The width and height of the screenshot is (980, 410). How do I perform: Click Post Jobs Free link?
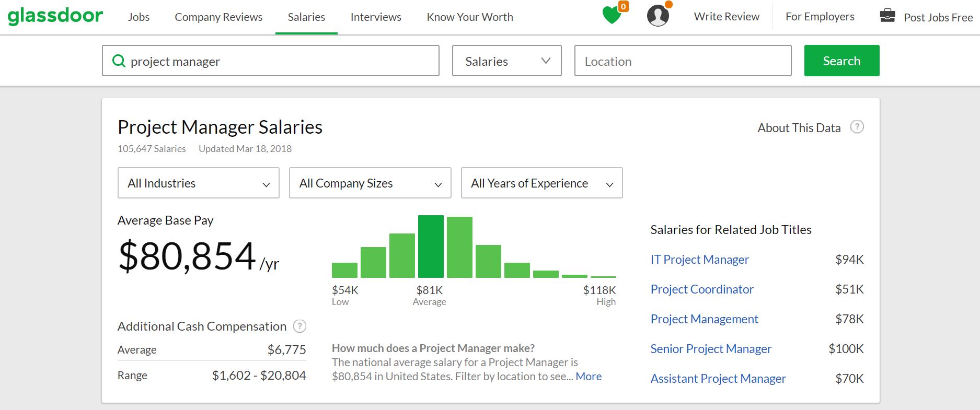point(938,17)
